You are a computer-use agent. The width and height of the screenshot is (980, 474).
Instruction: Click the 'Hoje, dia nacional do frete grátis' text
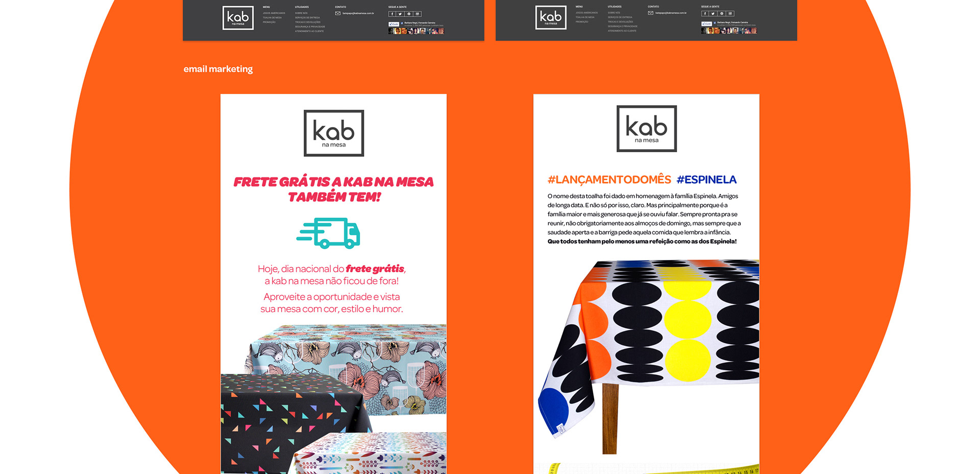[x=332, y=269]
